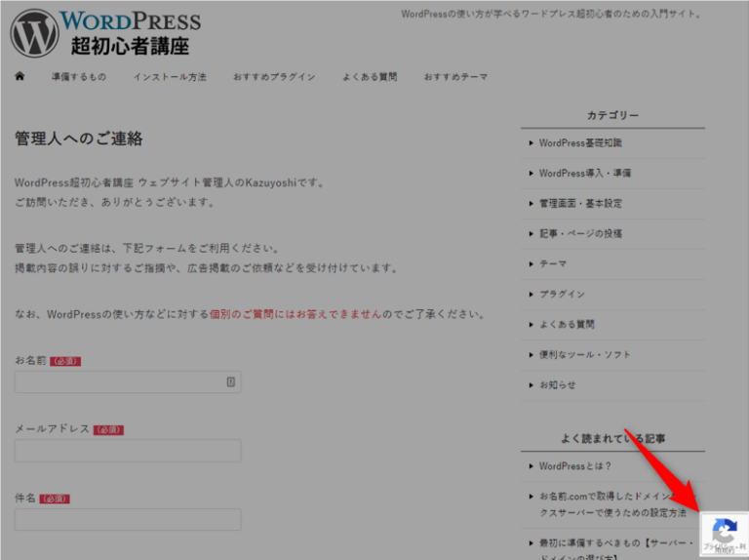Open おすすめテーマ navigation item
This screenshot has width=749, height=560.
pos(455,77)
